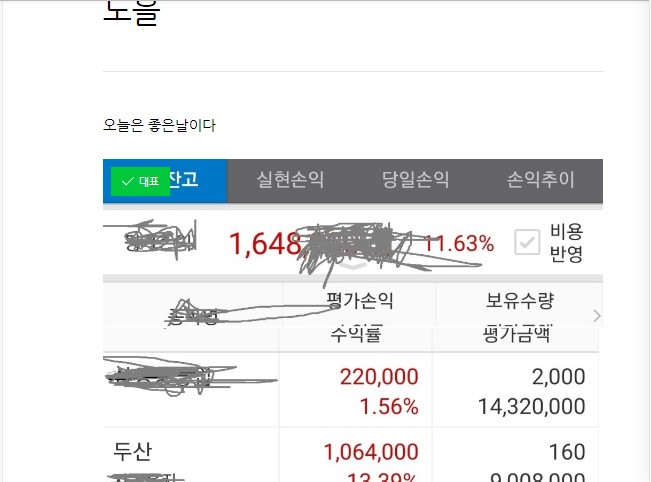Click the right chevron beside 보유수량 header
This screenshot has height=482, width=651.
click(x=597, y=316)
